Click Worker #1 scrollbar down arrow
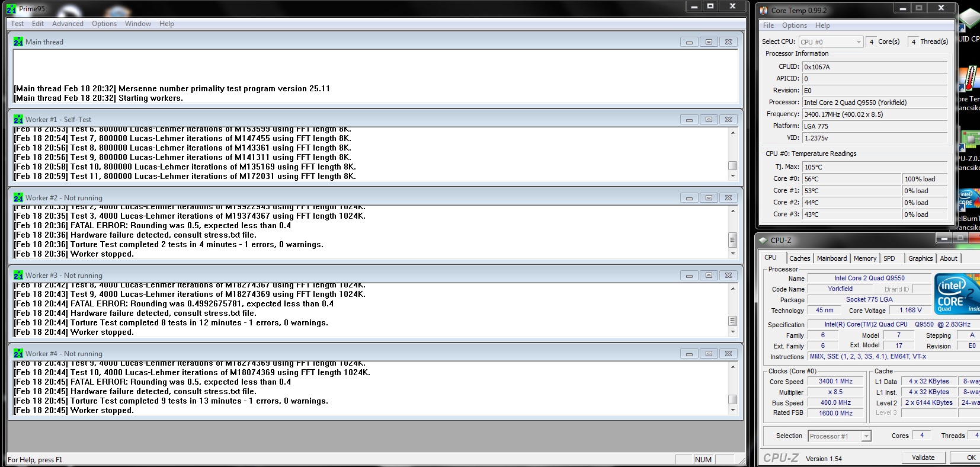 [x=733, y=176]
